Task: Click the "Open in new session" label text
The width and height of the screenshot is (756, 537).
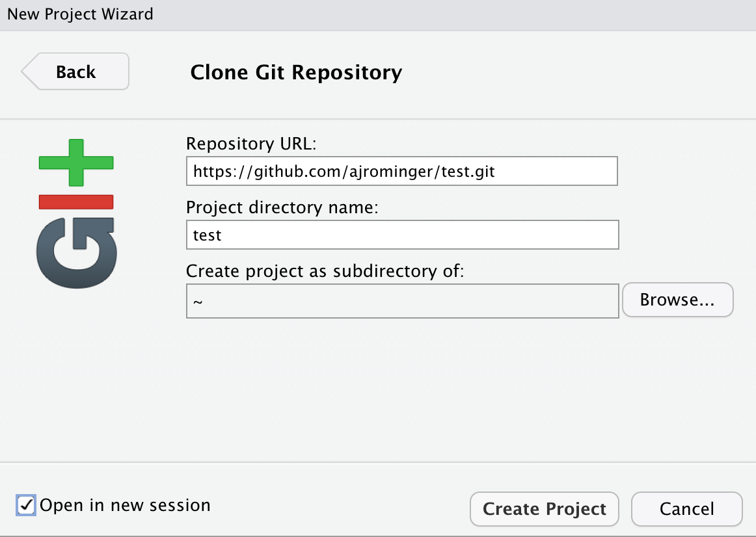Action: pos(125,505)
